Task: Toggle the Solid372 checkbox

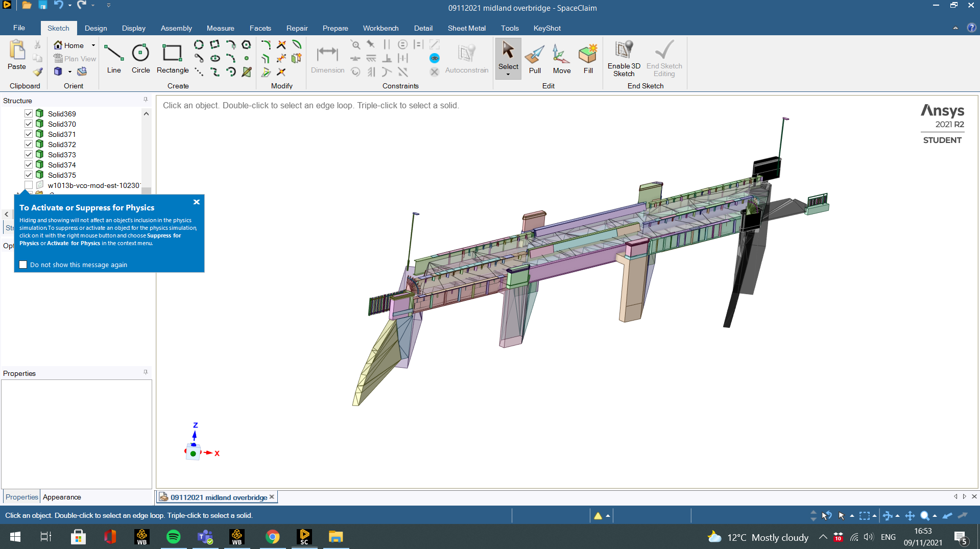Action: (29, 144)
